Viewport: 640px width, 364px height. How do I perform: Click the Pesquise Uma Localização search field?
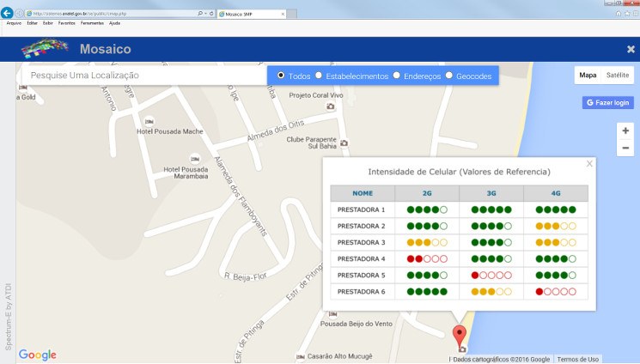point(143,75)
